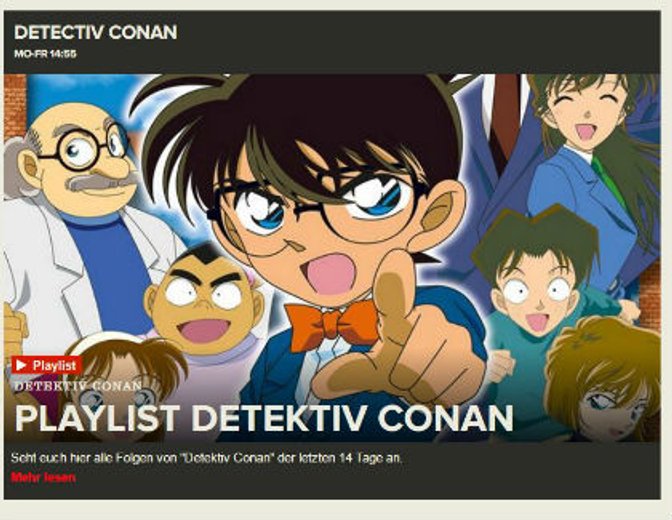The width and height of the screenshot is (672, 520).
Task: Click the boy with thick eyebrows
Action: [204, 298]
